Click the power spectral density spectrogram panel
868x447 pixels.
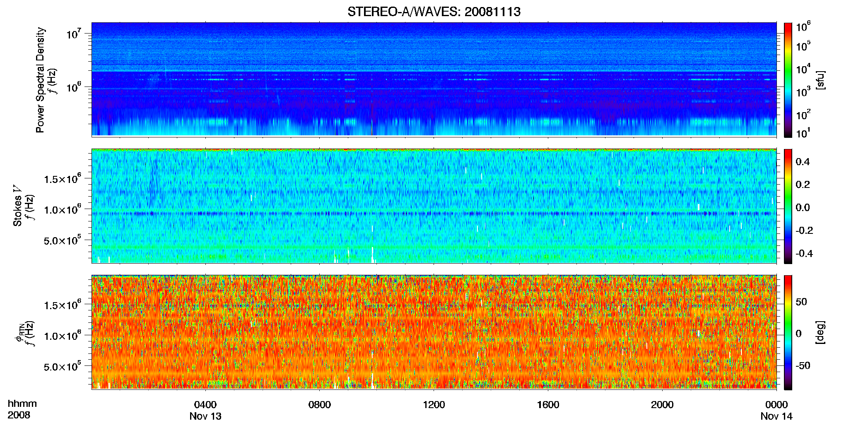[x=434, y=79]
